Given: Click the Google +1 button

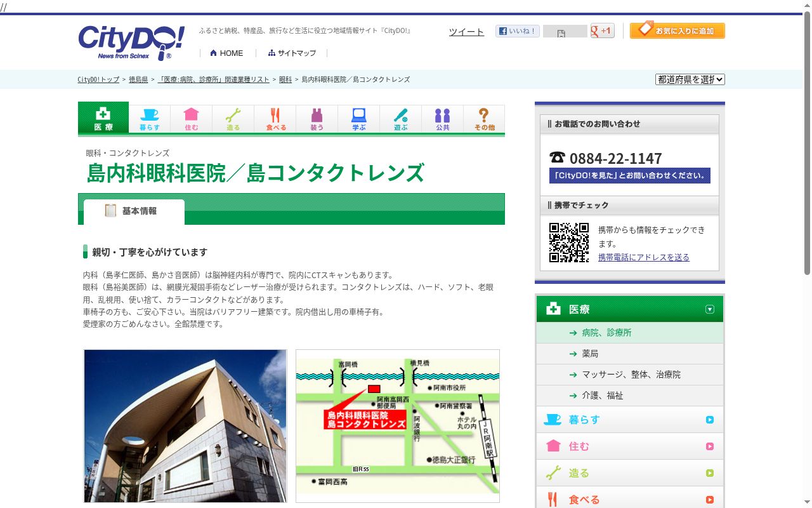Looking at the screenshot, I should click(x=602, y=30).
